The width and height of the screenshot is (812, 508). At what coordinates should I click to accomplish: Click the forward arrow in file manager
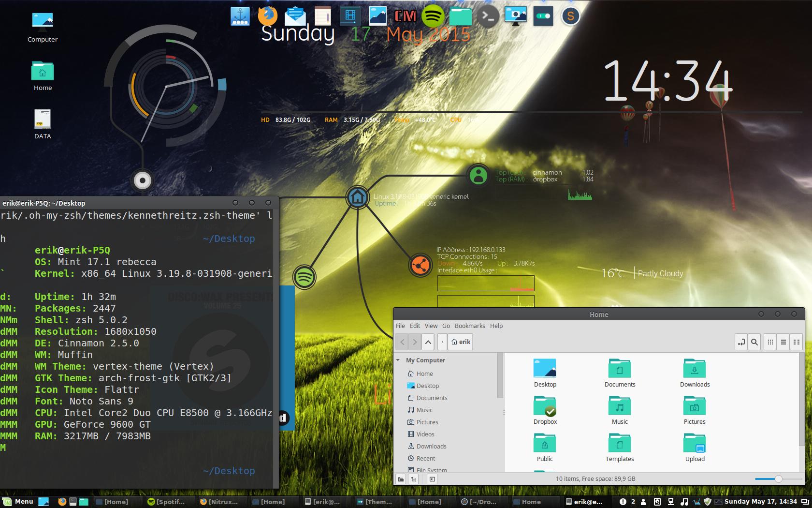coord(415,342)
